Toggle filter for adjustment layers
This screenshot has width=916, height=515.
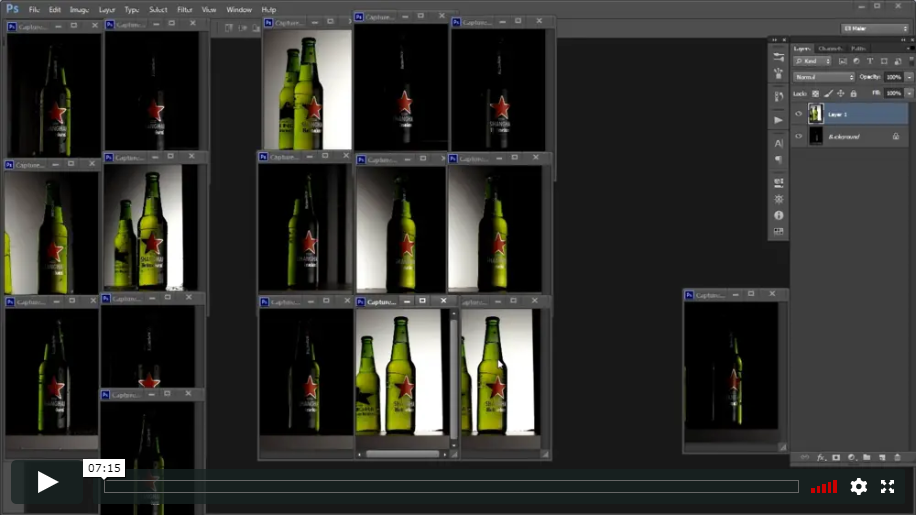click(856, 61)
